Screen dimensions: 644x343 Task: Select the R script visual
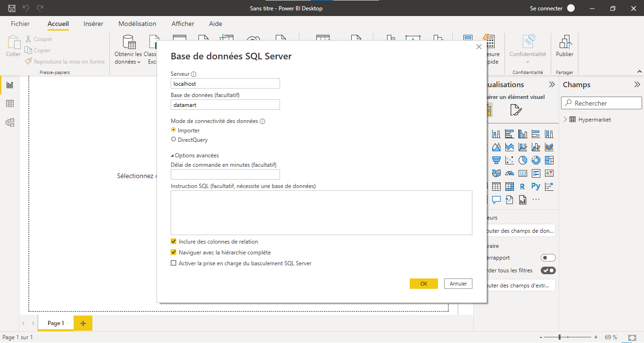point(522,187)
